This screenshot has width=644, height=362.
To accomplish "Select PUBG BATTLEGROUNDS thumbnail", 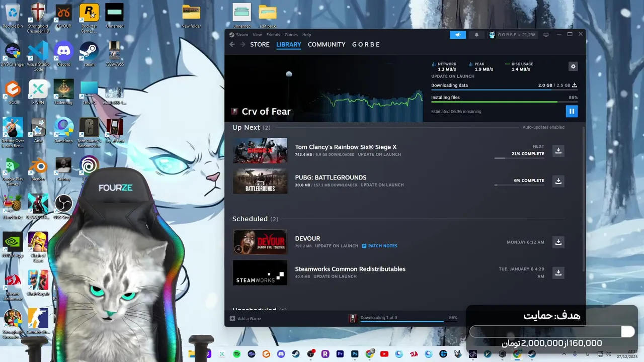I will 260,181.
